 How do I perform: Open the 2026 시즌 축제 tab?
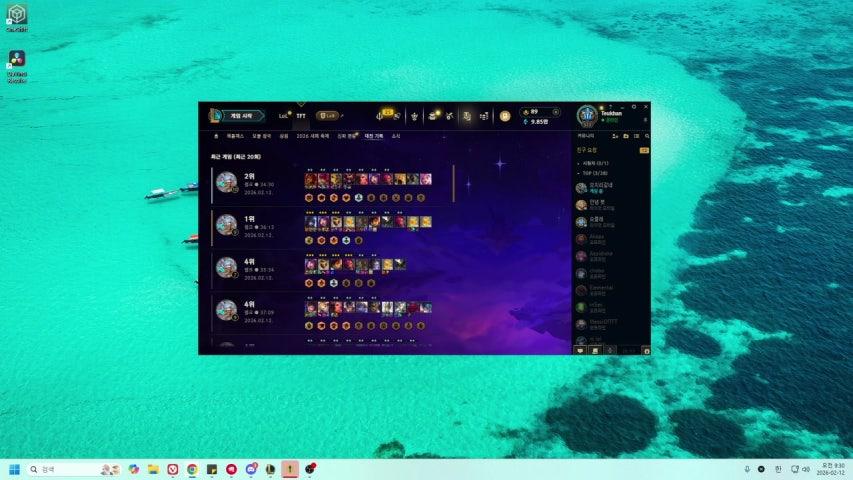click(x=312, y=135)
